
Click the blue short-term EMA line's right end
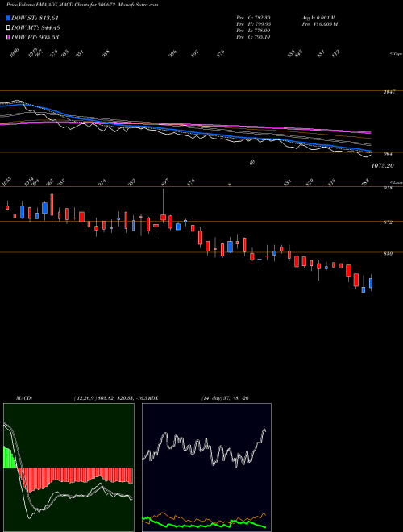[369, 150]
